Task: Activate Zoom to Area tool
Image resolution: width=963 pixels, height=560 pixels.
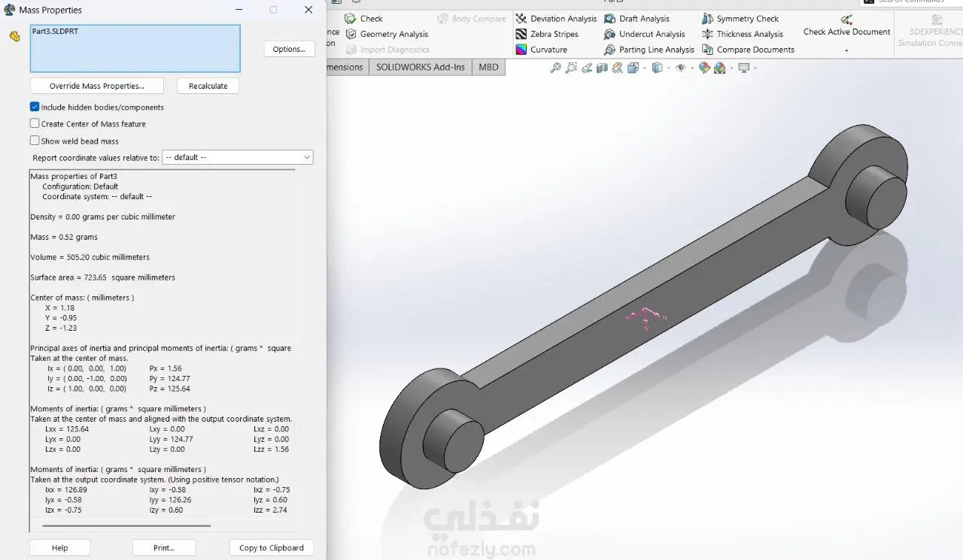Action: [571, 68]
